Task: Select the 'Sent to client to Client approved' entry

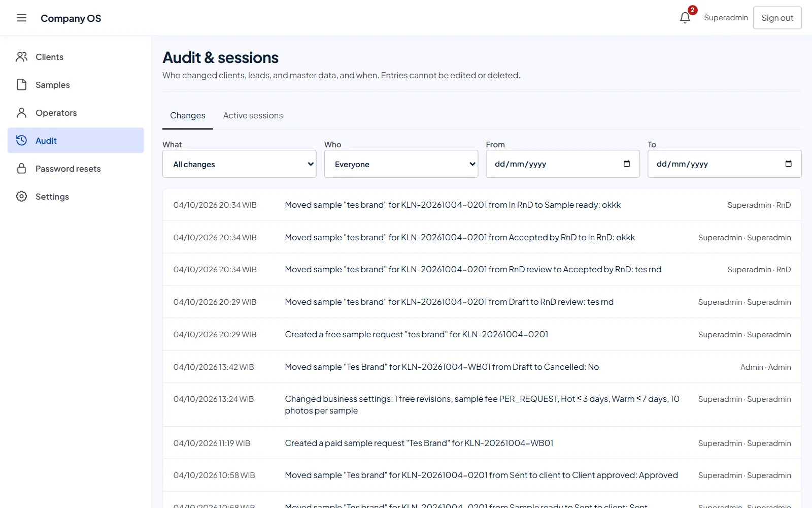Action: [482, 475]
